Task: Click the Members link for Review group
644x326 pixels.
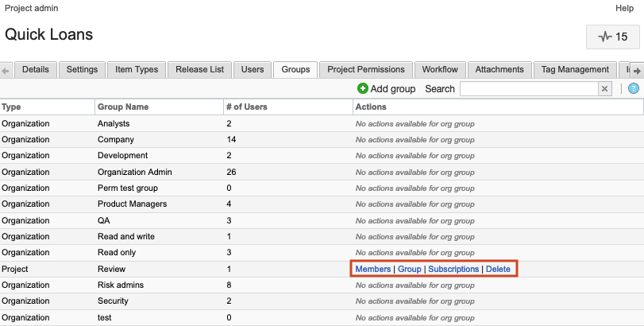Action: click(372, 270)
